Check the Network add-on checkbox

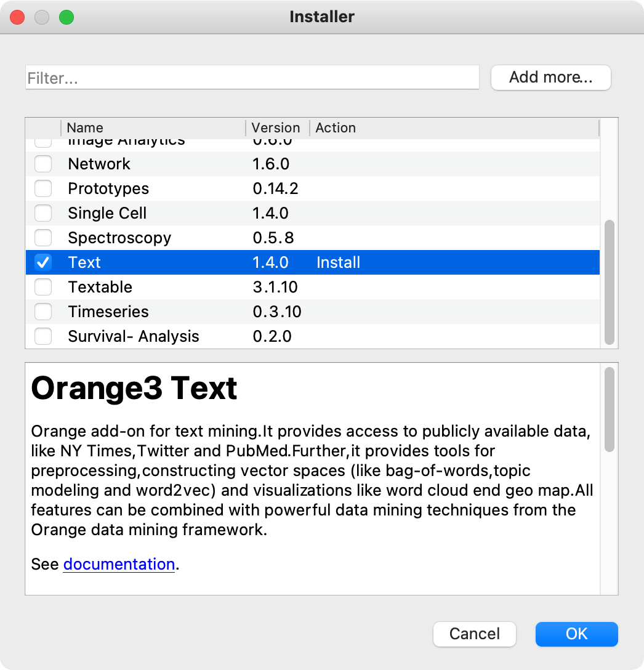click(x=43, y=164)
